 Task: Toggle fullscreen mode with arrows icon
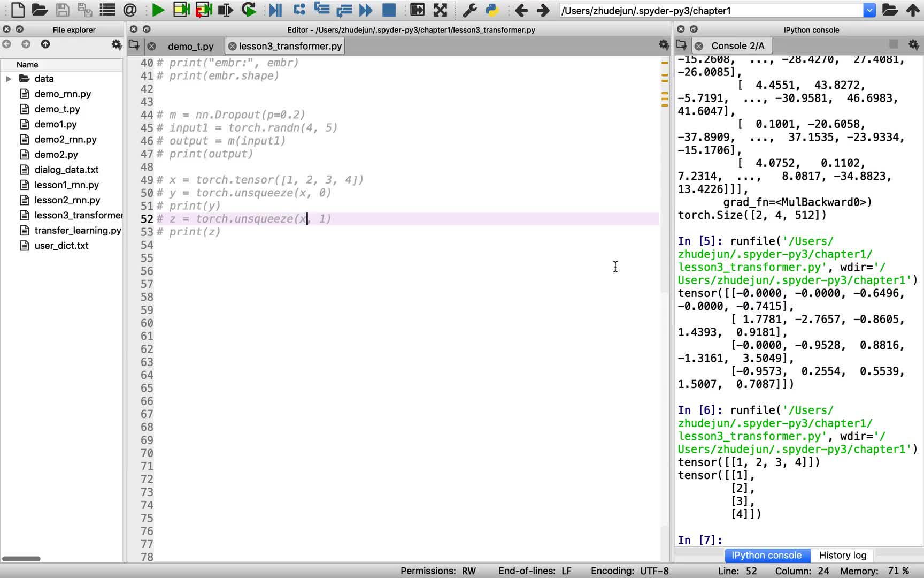(440, 10)
